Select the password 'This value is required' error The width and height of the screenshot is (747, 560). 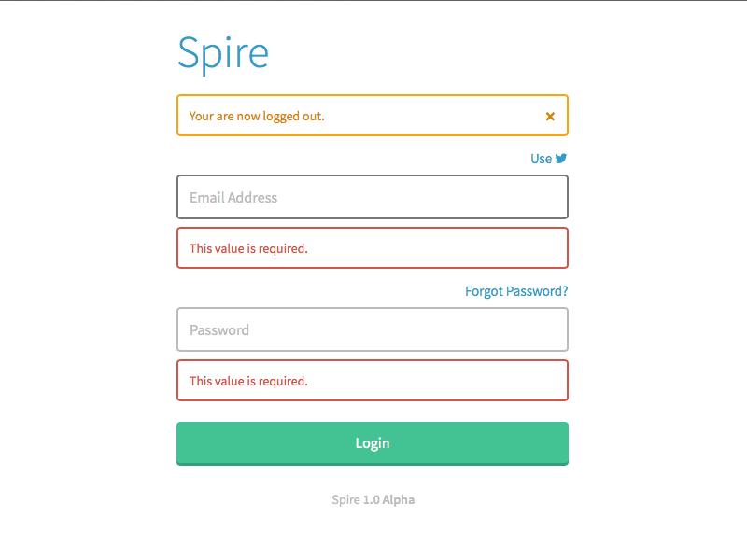(x=248, y=381)
